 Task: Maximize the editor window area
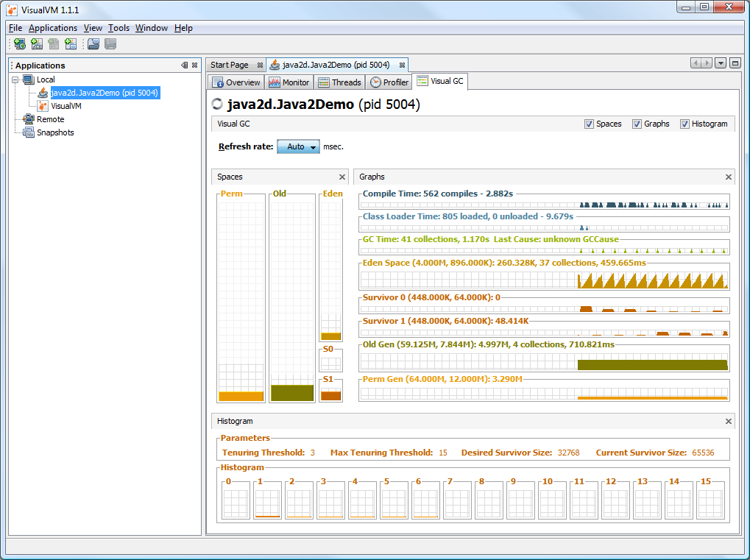coord(735,63)
